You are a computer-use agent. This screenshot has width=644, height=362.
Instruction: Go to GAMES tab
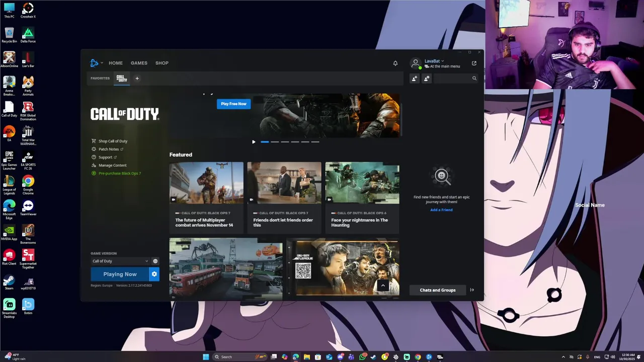[x=139, y=63]
